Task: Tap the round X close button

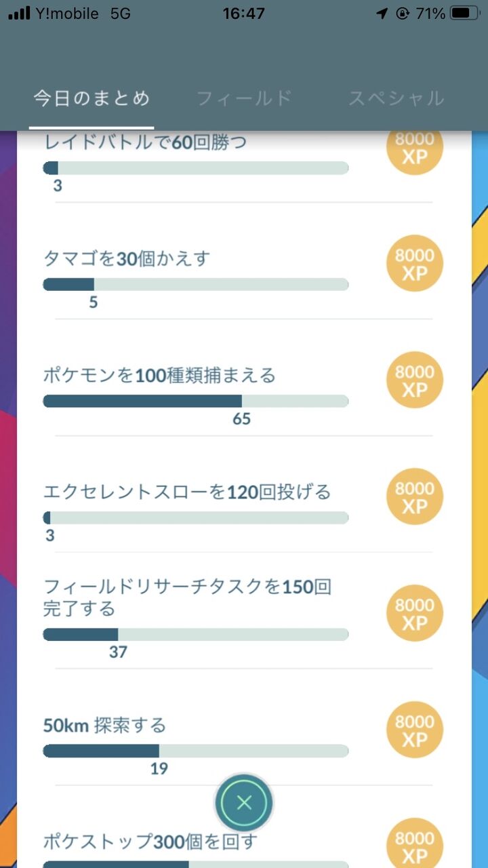Action: pyautogui.click(x=245, y=803)
